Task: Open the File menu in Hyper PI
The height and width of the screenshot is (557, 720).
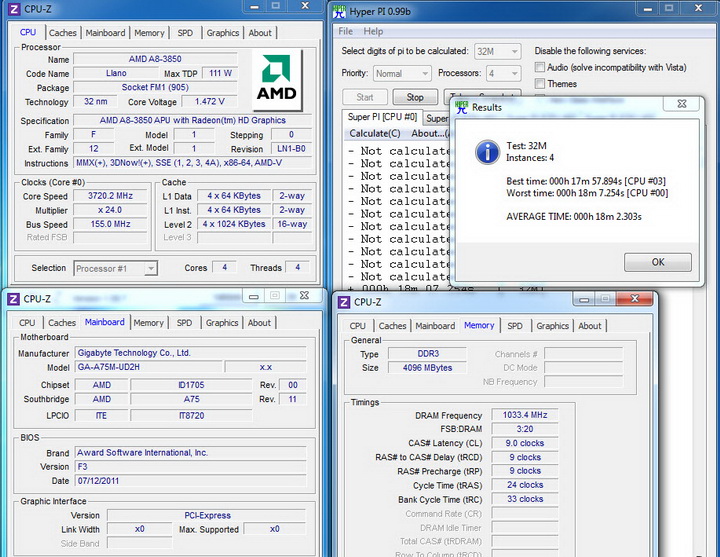Action: pos(345,31)
